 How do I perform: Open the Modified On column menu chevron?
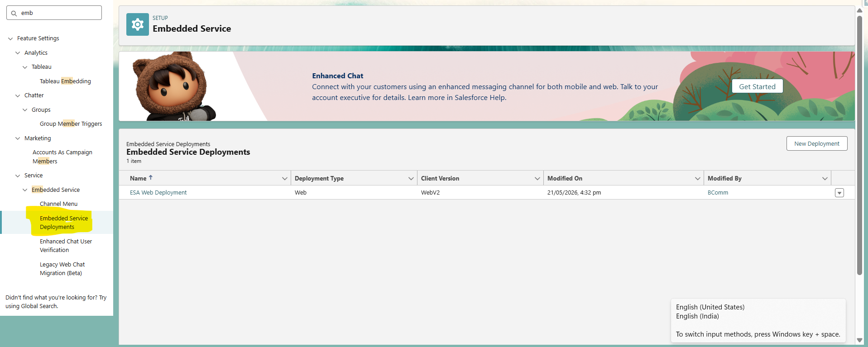click(697, 179)
